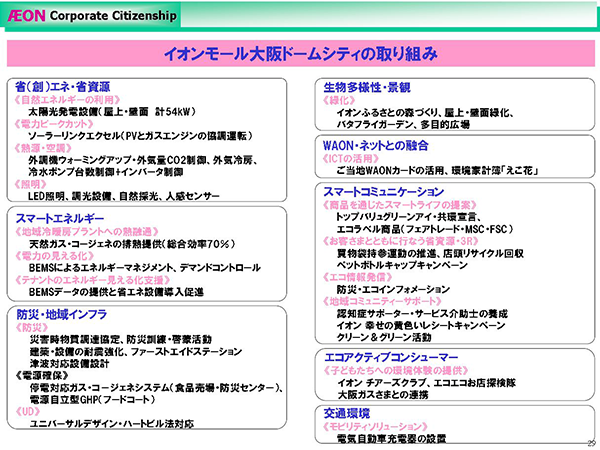Click the subheading '《地域冷暖房プラントへの熱融通》'
Screen dimensions: 600x450
(x=86, y=232)
